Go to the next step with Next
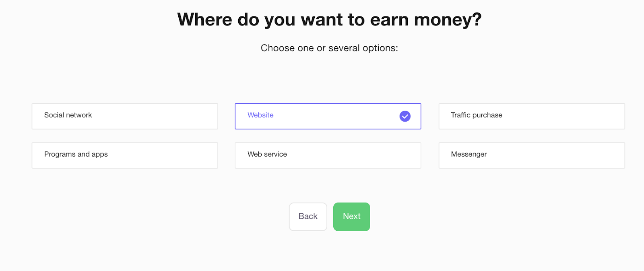Screen dimensions: 644x271 click(x=351, y=217)
